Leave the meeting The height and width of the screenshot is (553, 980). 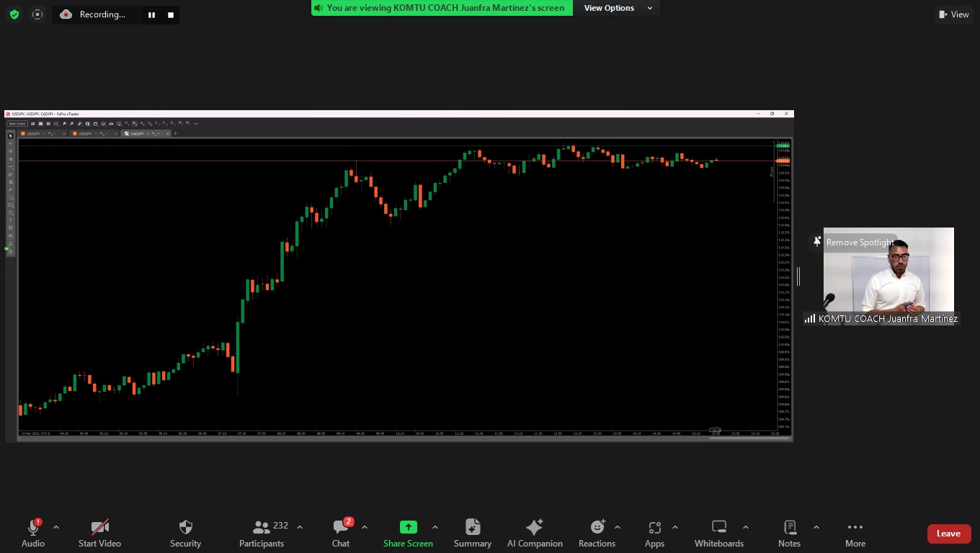(x=948, y=534)
